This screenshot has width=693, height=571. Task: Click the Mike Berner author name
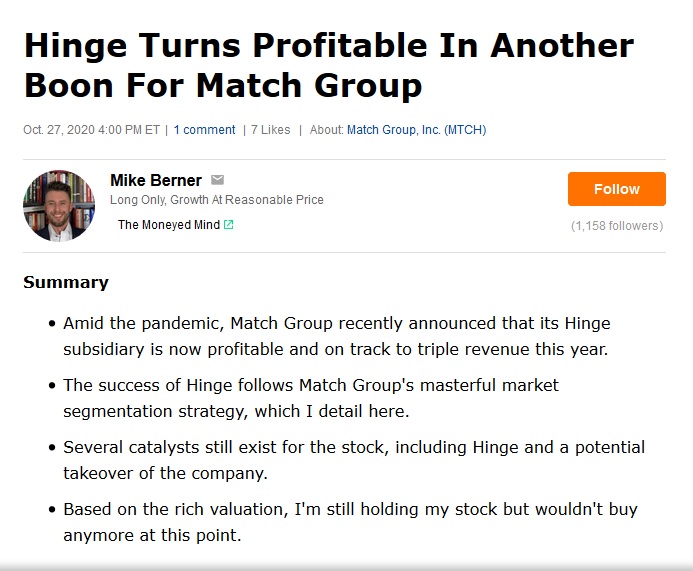(156, 180)
